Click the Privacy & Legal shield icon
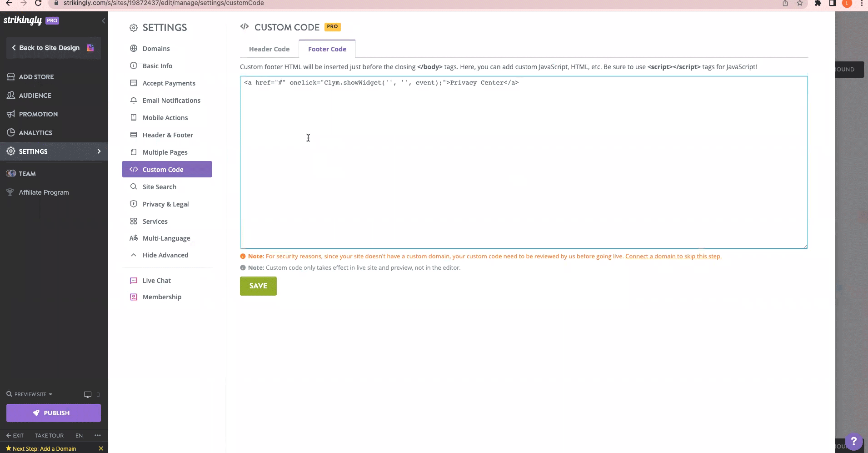The height and width of the screenshot is (453, 868). [x=134, y=204]
